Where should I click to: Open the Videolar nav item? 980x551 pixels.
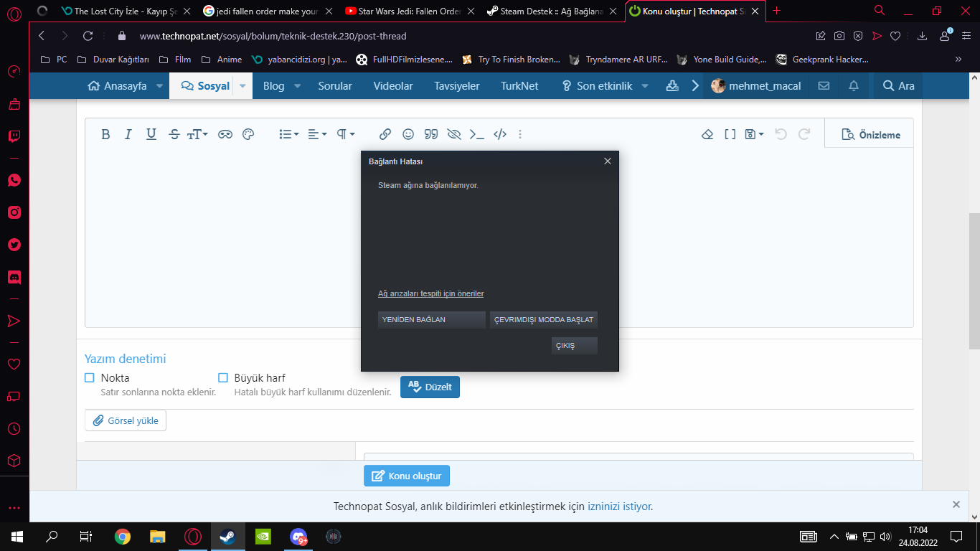coord(393,86)
